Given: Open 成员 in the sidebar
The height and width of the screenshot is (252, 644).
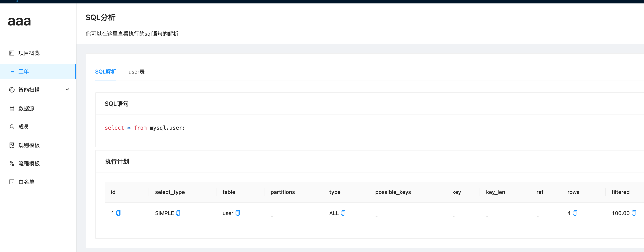Looking at the screenshot, I should coord(38,127).
